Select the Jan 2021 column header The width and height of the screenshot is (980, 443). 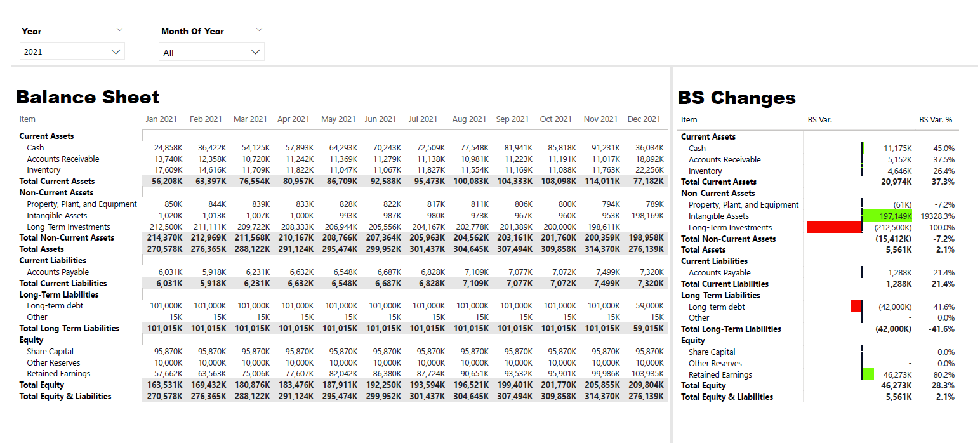(162, 119)
